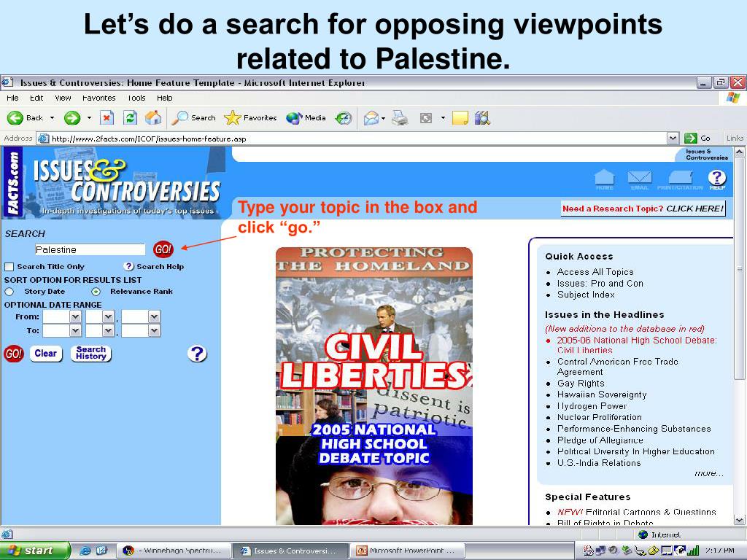Click the browser Back button
Image resolution: width=747 pixels, height=560 pixels.
(x=26, y=117)
